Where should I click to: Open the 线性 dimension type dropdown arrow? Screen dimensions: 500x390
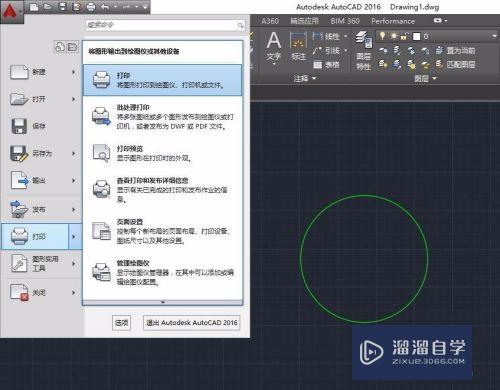[345, 36]
